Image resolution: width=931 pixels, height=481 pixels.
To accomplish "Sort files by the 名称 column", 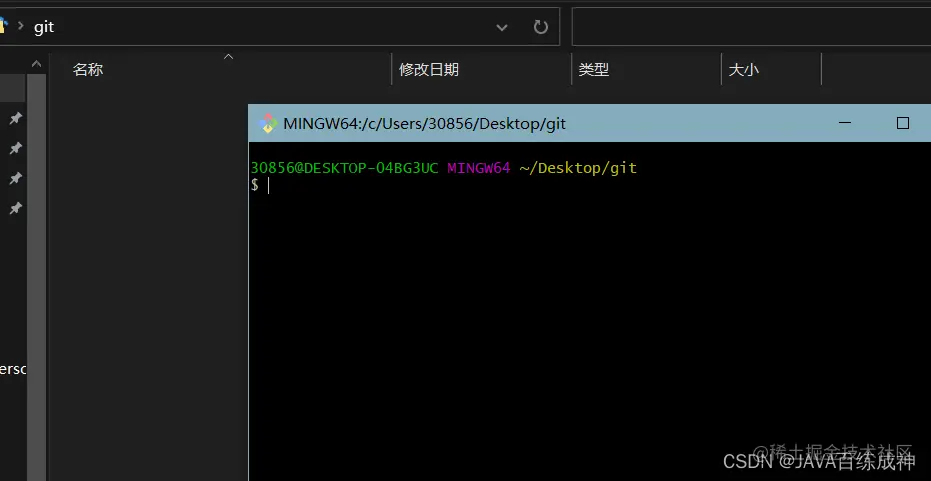I will tap(88, 70).
